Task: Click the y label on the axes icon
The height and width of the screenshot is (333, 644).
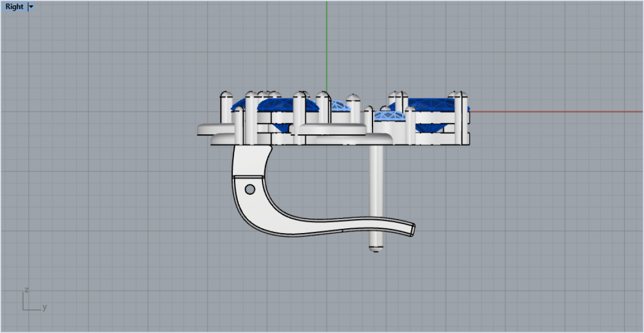Action: pyautogui.click(x=45, y=307)
